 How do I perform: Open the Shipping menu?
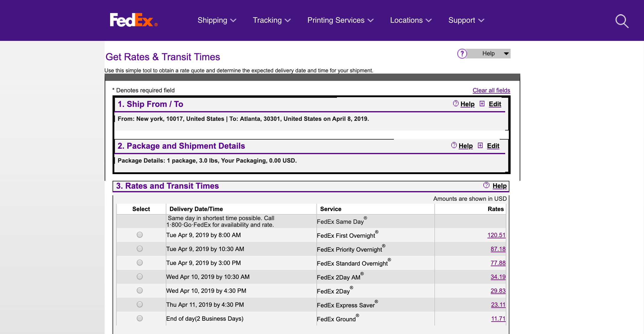(217, 20)
